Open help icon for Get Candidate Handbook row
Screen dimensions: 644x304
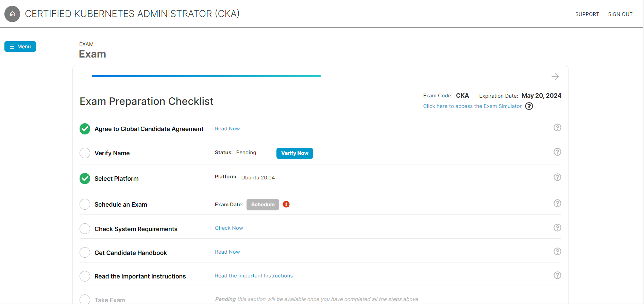557,251
